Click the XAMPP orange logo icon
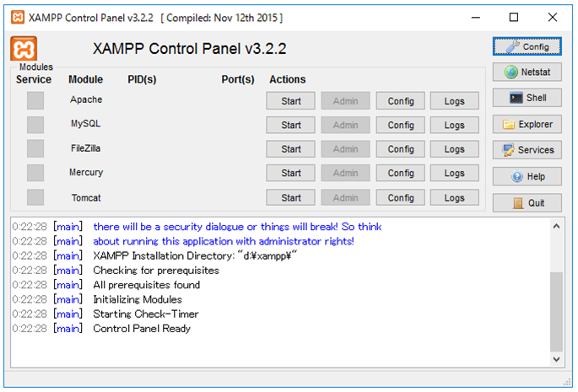 [x=24, y=48]
